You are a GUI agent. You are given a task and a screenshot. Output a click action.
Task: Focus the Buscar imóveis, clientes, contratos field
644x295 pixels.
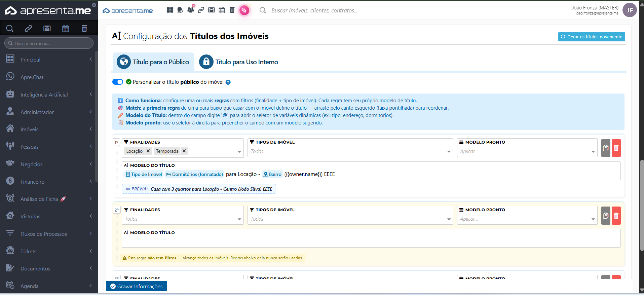[314, 10]
